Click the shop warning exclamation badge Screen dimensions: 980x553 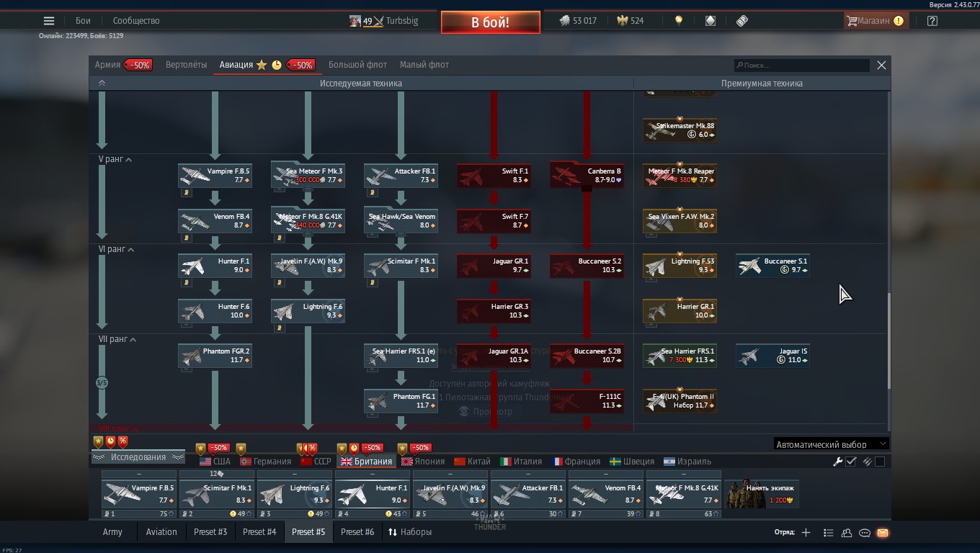click(x=899, y=21)
